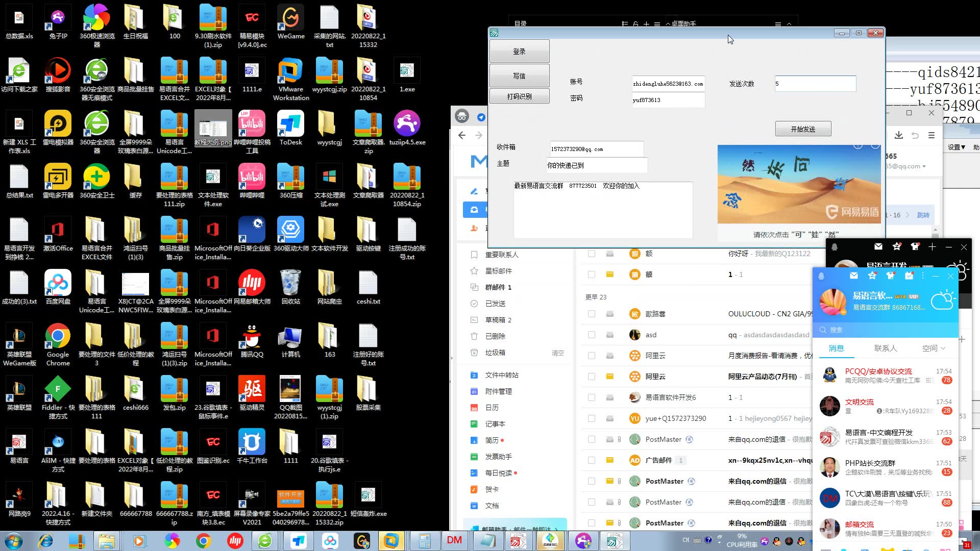Click 清空 next to 垃圾箱

[x=557, y=353]
